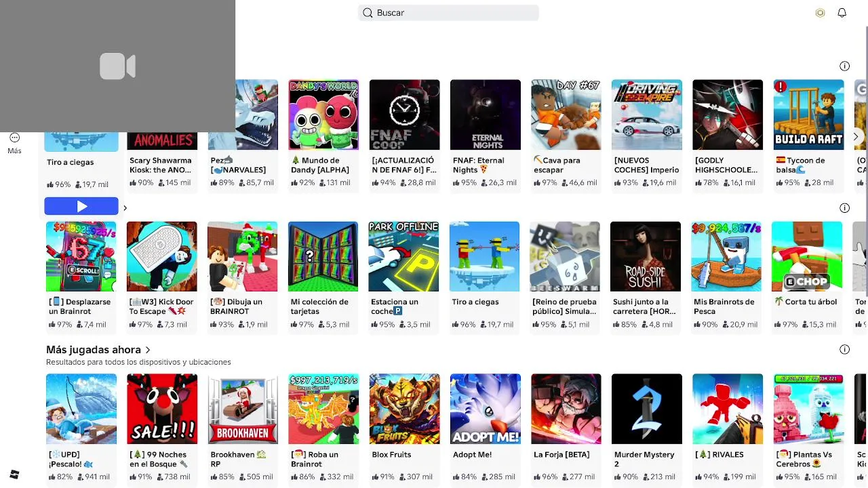
Task: Click the title Murder Mystery 2
Action: (x=644, y=460)
